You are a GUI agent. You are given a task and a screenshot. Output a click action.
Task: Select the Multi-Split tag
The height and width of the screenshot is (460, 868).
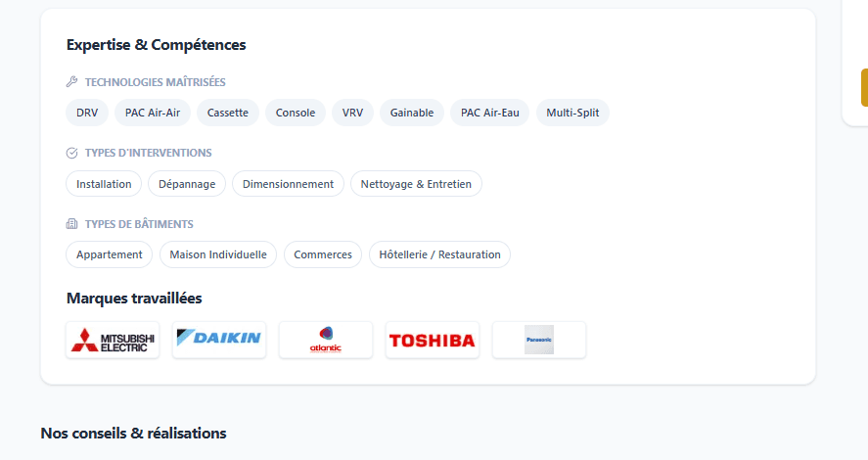pyautogui.click(x=572, y=113)
